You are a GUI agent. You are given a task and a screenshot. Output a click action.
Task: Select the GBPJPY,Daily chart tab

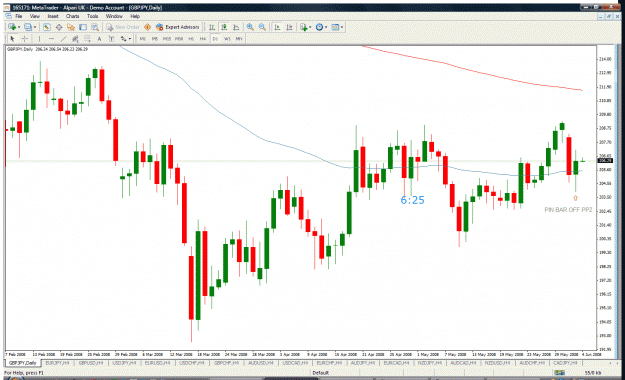click(23, 363)
